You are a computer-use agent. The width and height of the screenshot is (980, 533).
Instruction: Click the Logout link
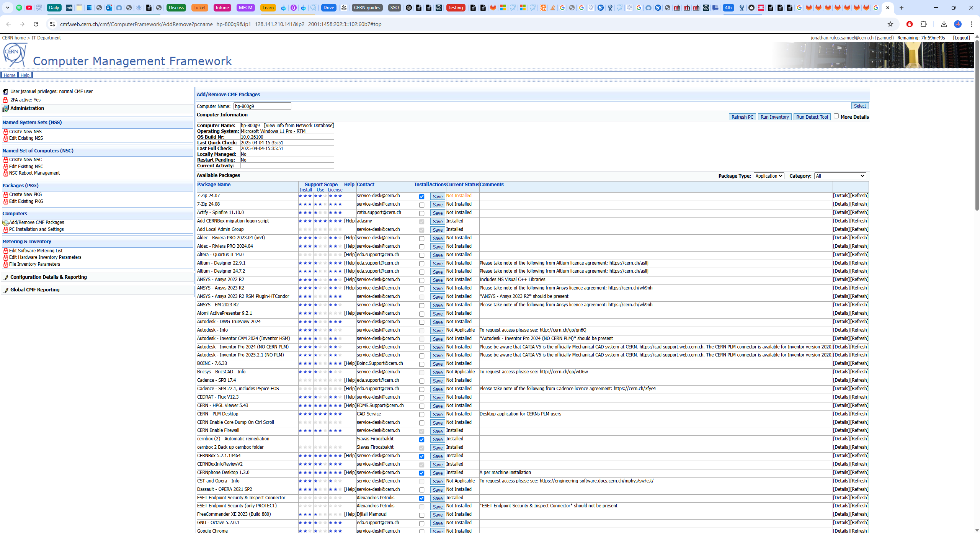click(x=961, y=38)
